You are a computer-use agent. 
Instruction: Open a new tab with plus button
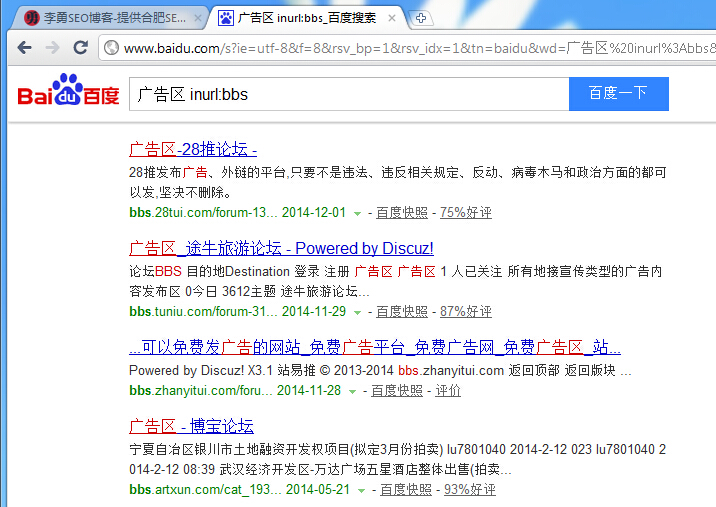[421, 18]
